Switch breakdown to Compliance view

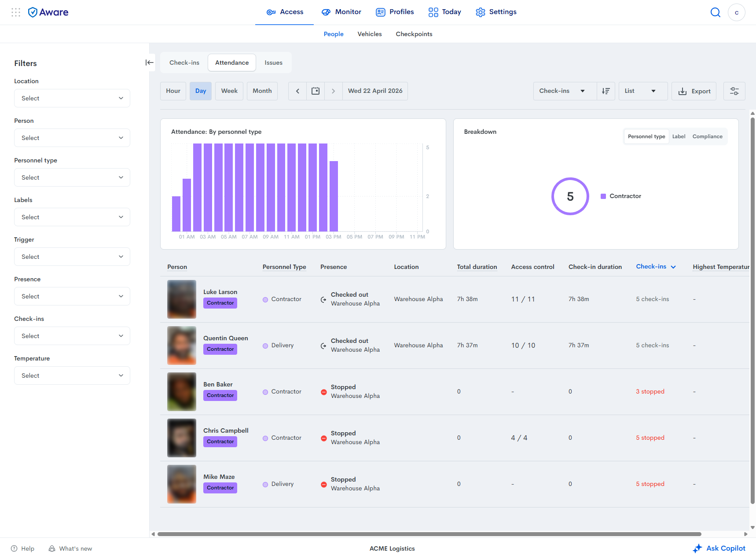[707, 136]
